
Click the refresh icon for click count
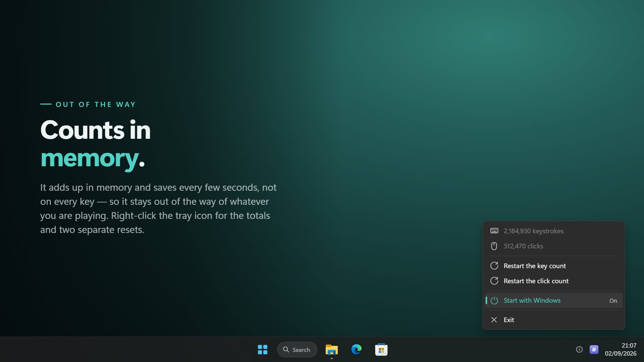[494, 281]
